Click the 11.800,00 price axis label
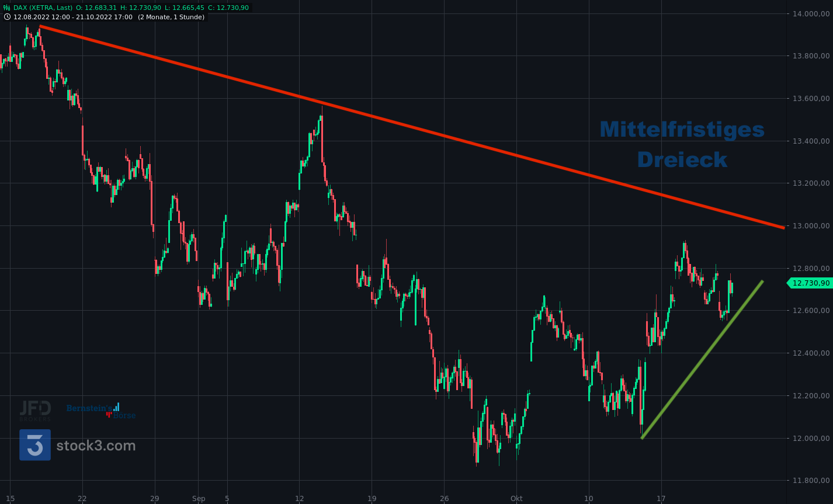Screen dimensions: 833x504 [812, 481]
